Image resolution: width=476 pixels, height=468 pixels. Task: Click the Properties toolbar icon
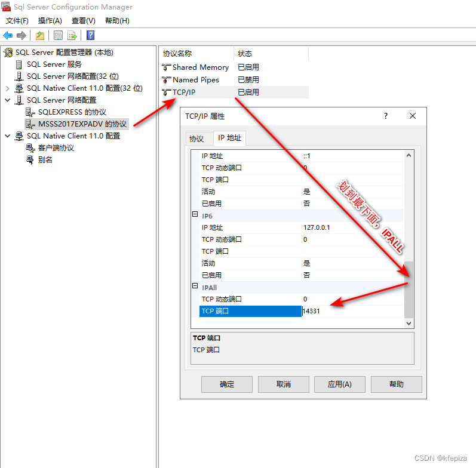58,35
